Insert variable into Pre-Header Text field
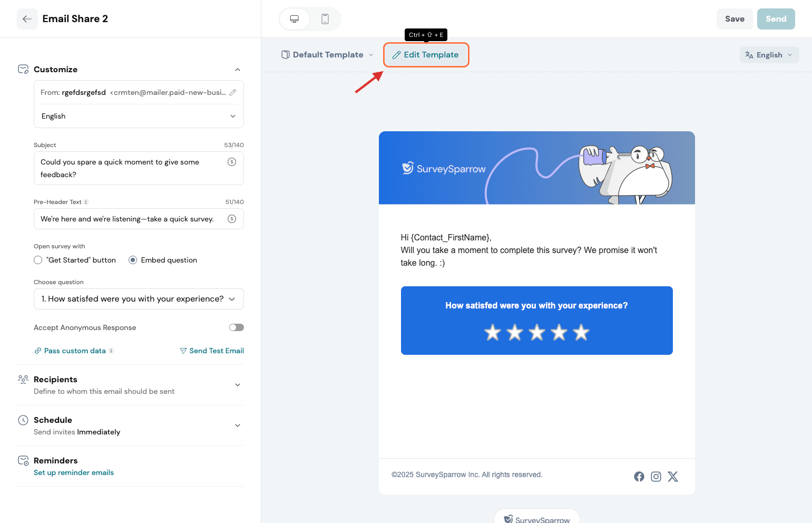This screenshot has height=523, width=812. click(x=232, y=219)
